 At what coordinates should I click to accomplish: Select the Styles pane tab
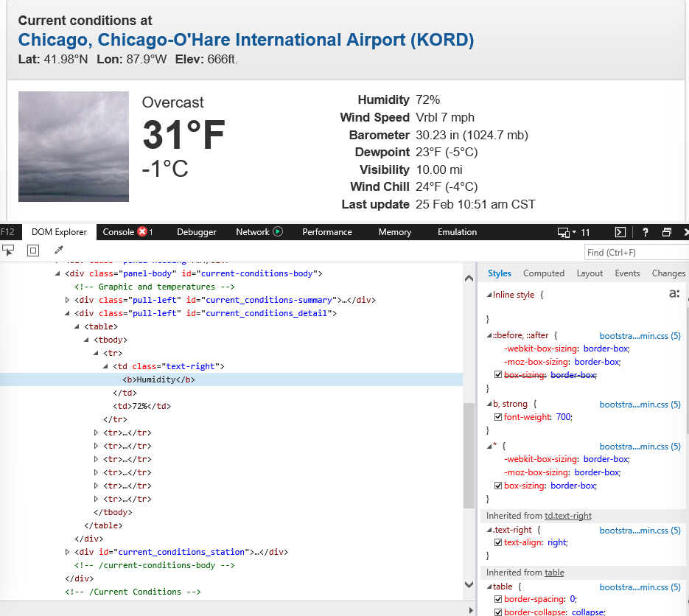[x=500, y=273]
